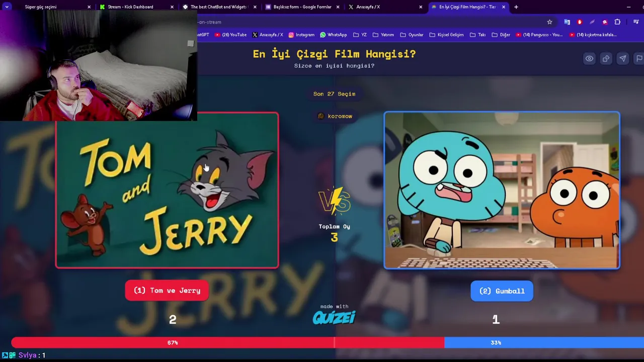Close the En İyi Çizgi Film tab
644x362 pixels.
[x=504, y=7]
